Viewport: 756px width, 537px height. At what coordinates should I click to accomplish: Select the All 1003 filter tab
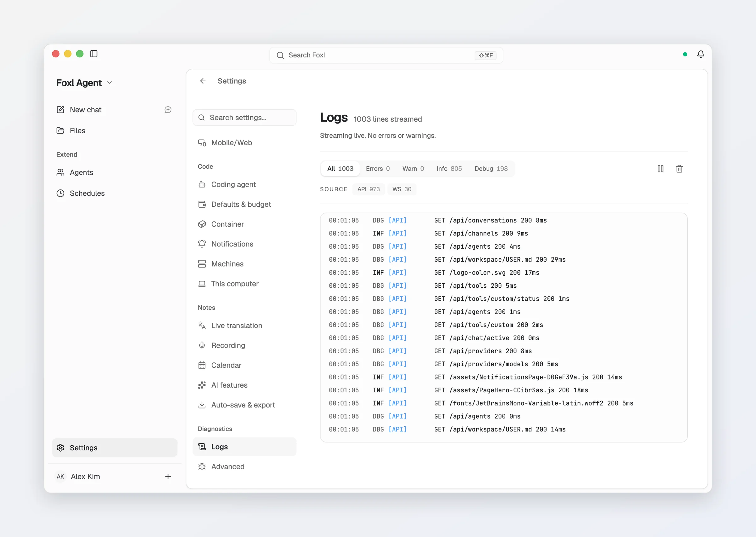click(340, 169)
